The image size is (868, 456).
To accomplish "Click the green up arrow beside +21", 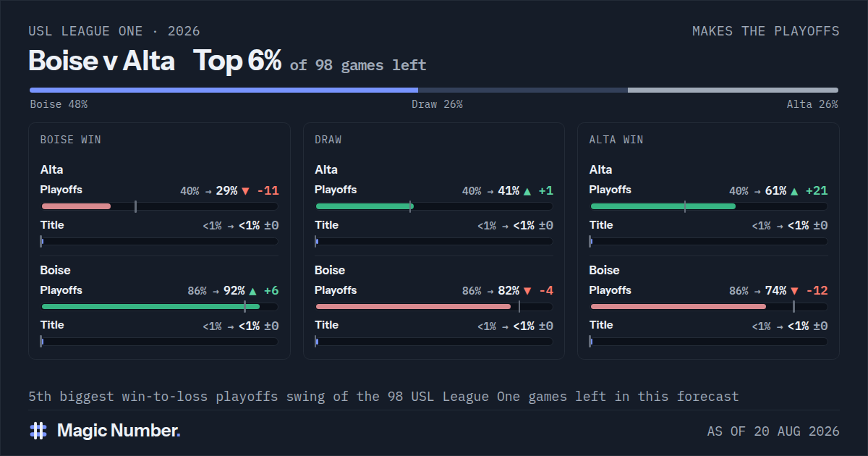I will point(794,191).
